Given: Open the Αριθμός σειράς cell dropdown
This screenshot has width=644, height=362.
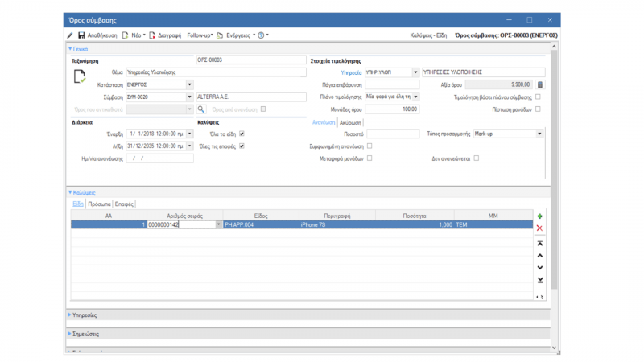Looking at the screenshot, I should pyautogui.click(x=218, y=224).
